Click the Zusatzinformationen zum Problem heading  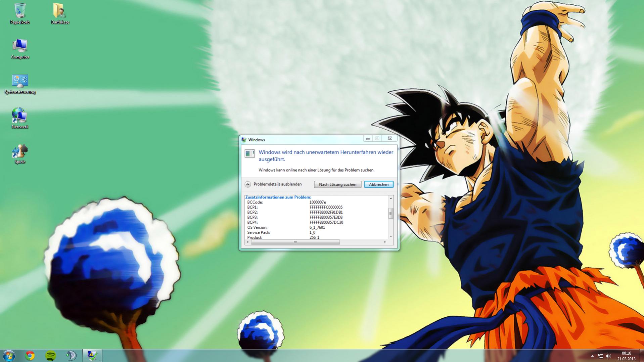coord(278,197)
